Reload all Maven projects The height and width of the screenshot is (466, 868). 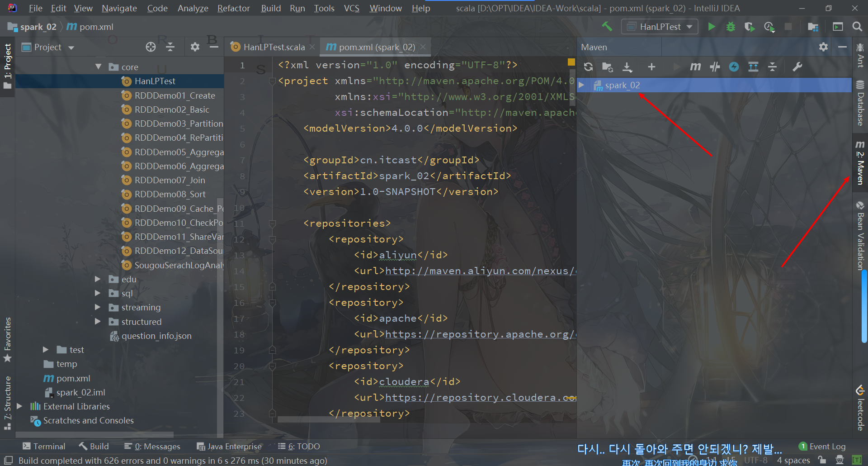588,67
